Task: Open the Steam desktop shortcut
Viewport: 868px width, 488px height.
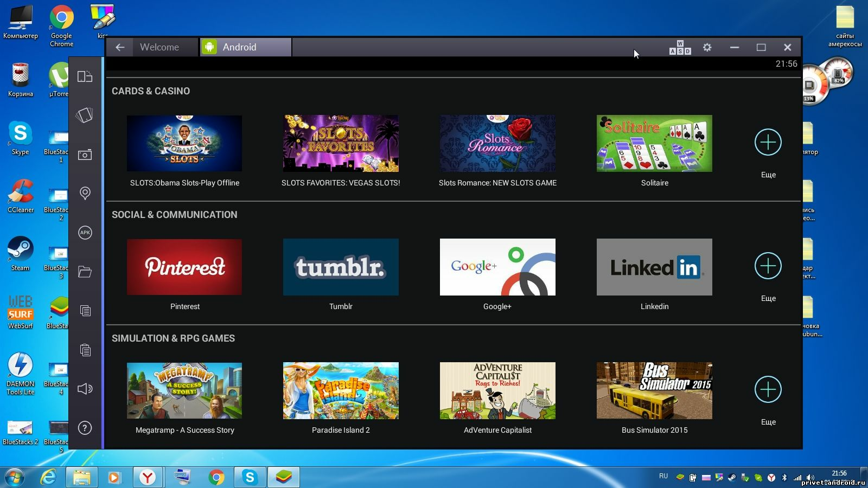Action: pyautogui.click(x=20, y=254)
